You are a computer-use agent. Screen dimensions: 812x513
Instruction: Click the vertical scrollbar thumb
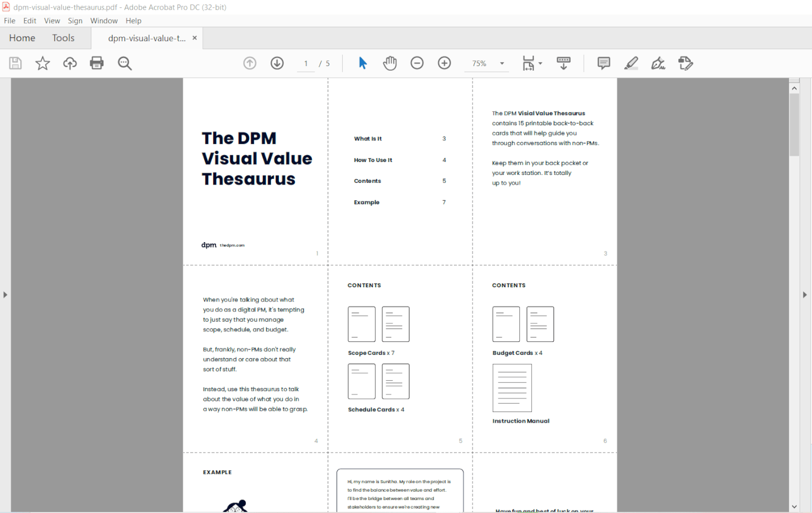tap(794, 125)
